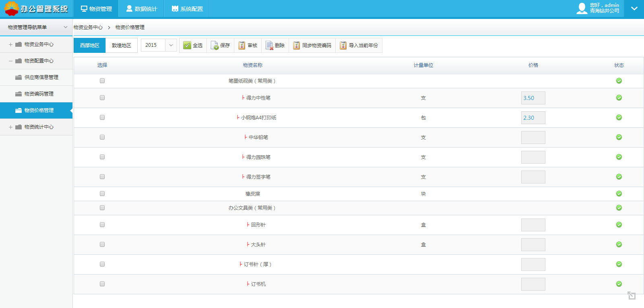The height and width of the screenshot is (308, 644).
Task: Click the green status icon for 得力中性笔
Action: (619, 98)
